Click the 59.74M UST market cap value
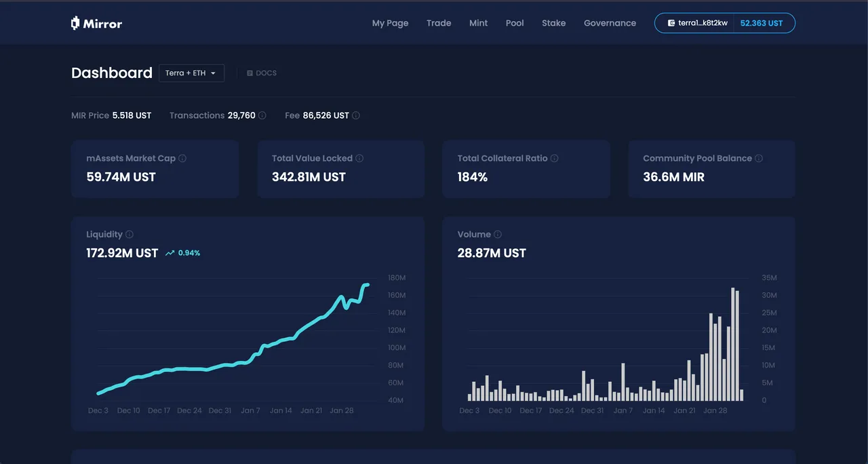 click(x=121, y=177)
